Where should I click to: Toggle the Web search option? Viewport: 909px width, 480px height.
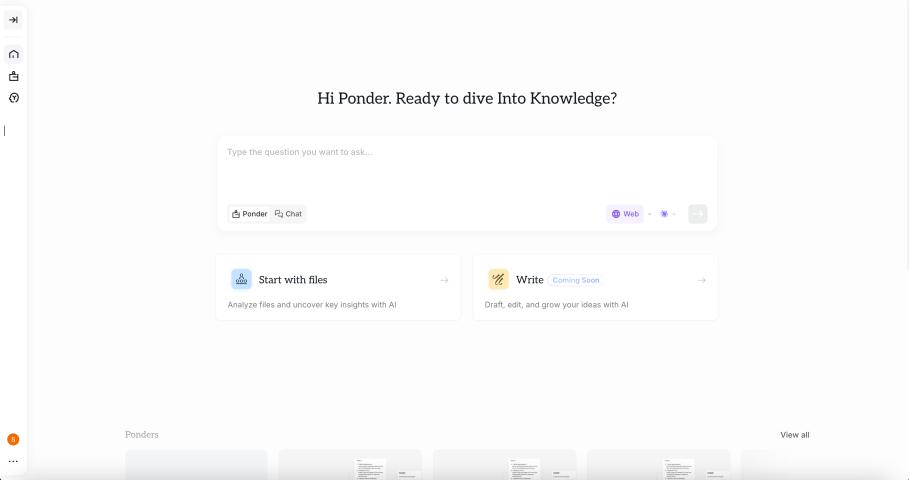coord(625,214)
